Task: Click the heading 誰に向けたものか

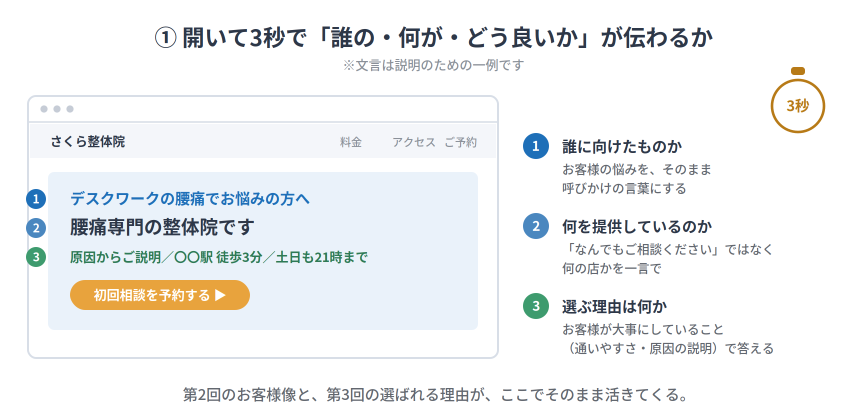Action: click(x=622, y=146)
